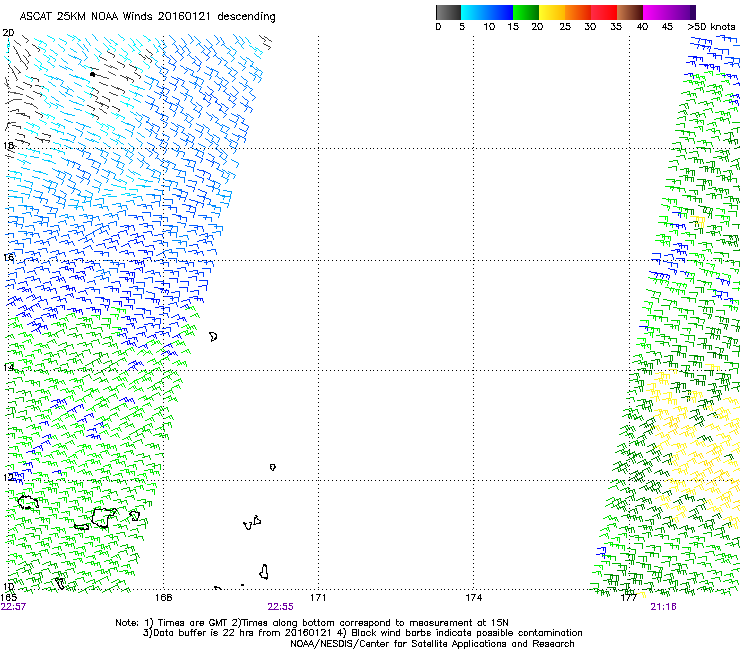Click the red 30–35 knots color segment
Viewport: 740px width, 650px height.
pyautogui.click(x=604, y=12)
